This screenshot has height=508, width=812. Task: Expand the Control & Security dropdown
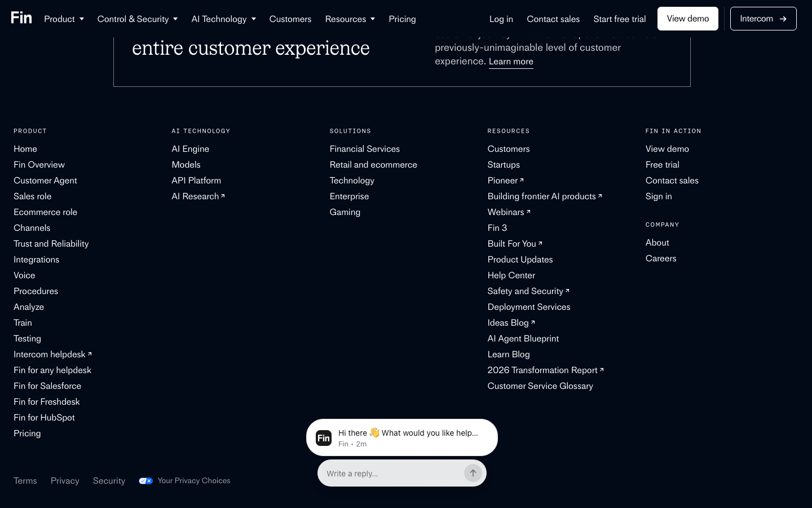pyautogui.click(x=137, y=19)
